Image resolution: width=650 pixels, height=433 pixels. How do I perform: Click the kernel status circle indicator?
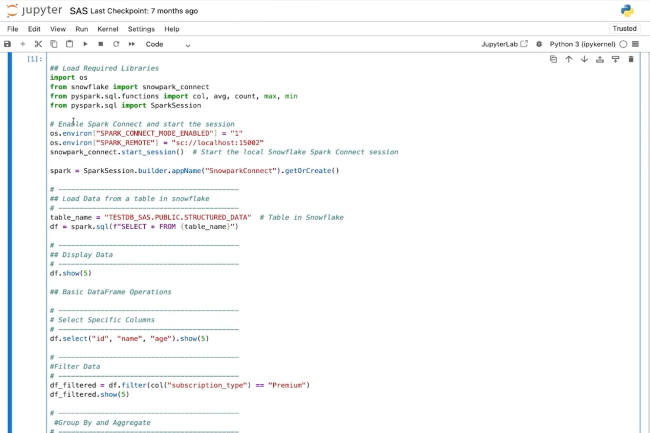click(x=623, y=44)
